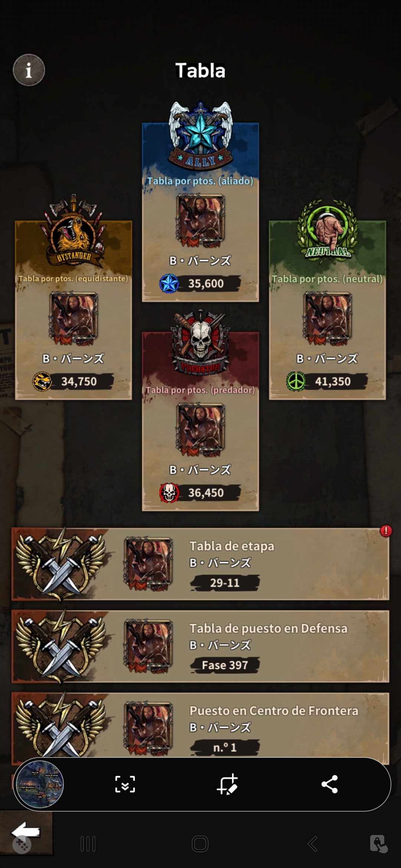Screen dimensions: 401x868
Task: Tap the red alert badge on Tabla de etapa
Action: pyautogui.click(x=386, y=531)
